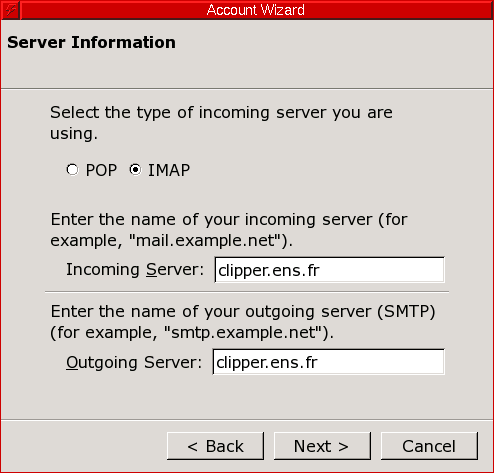Viewport: 494px width, 473px height.
Task: Cancel the Account Wizard
Action: click(429, 446)
